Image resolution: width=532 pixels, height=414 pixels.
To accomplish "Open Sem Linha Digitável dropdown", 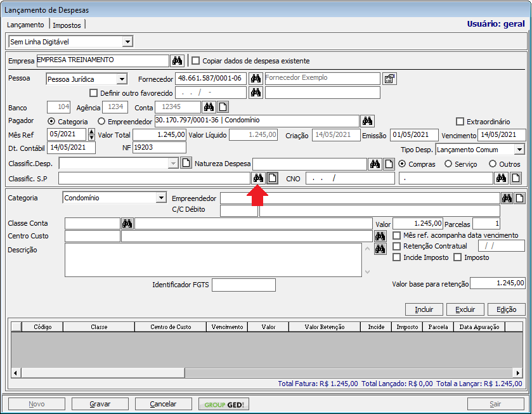I will point(127,42).
